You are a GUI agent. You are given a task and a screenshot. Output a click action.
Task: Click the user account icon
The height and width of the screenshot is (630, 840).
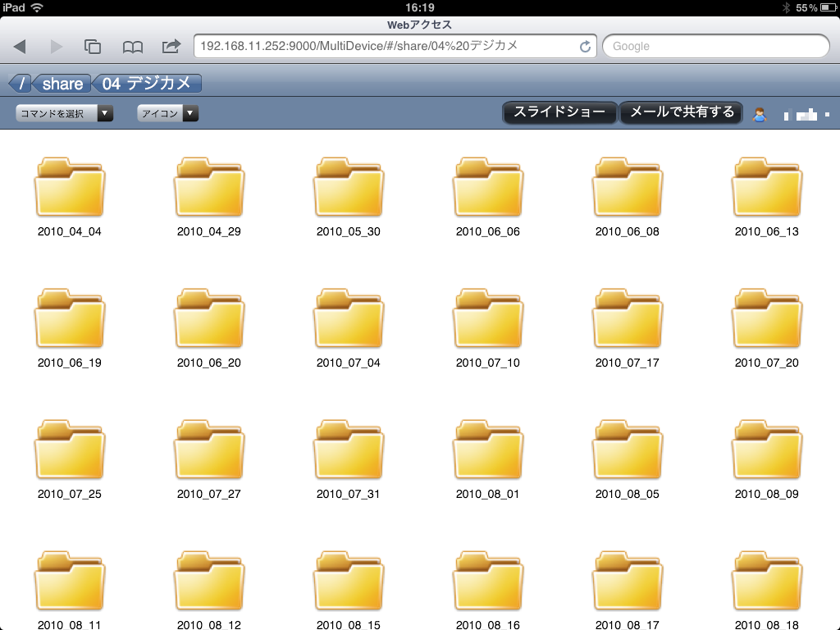coord(759,114)
